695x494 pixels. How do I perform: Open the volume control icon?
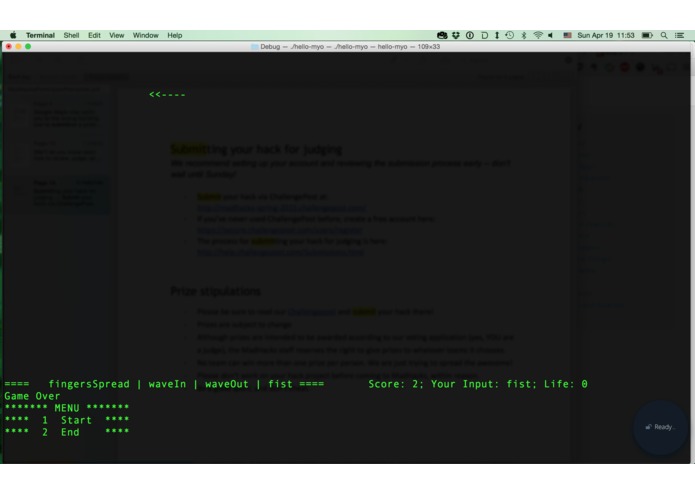click(551, 35)
